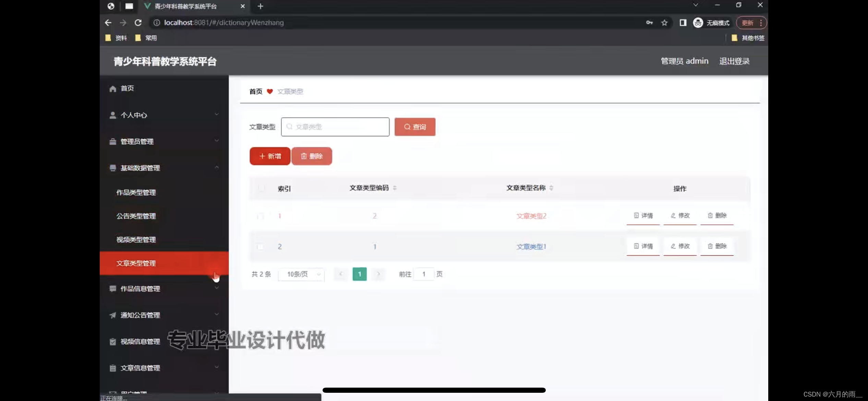This screenshot has width=868, height=401.
Task: Click the 新增 add button
Action: (270, 156)
